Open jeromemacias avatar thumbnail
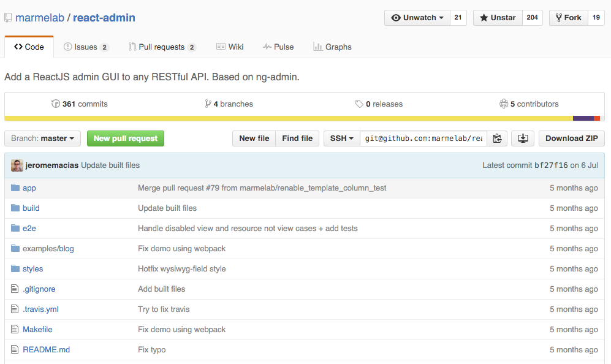This screenshot has height=364, width=611. (17, 165)
